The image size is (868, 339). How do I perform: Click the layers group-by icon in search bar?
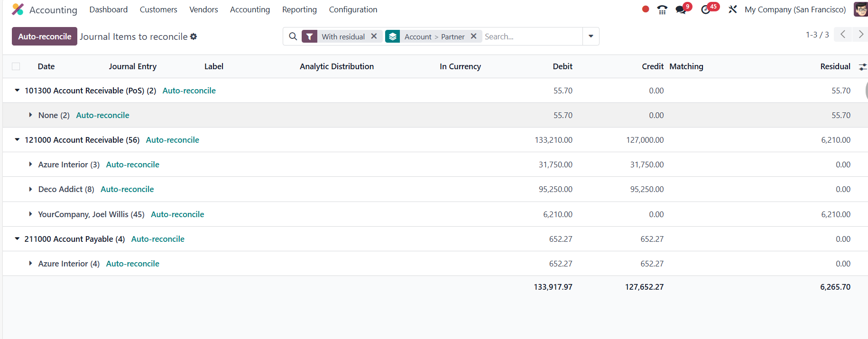coord(392,37)
